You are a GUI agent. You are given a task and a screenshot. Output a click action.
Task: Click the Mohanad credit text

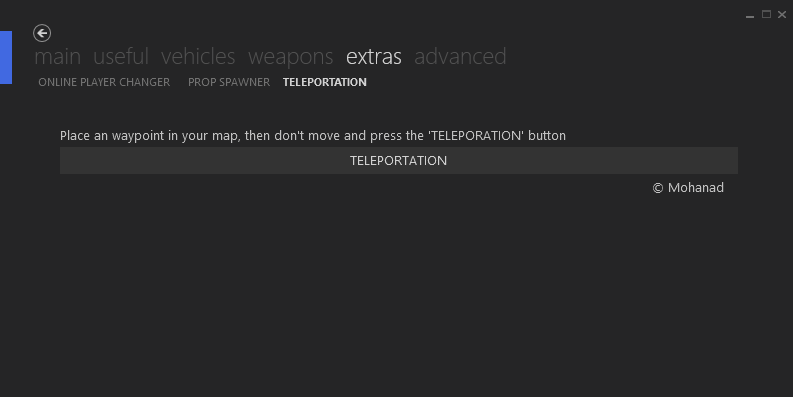pyautogui.click(x=695, y=188)
